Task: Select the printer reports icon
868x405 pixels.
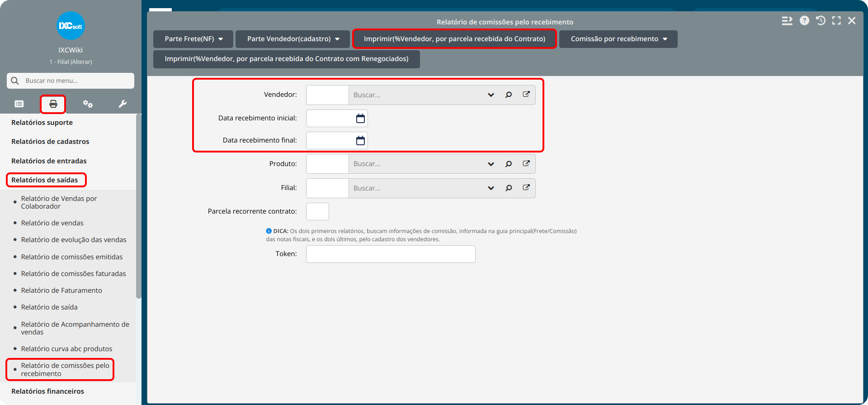Action: 53,104
